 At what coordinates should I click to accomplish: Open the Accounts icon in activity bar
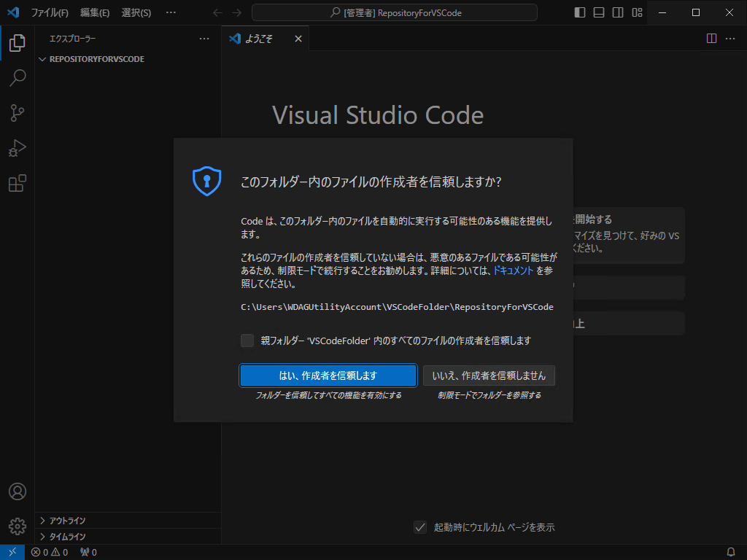tap(18, 491)
